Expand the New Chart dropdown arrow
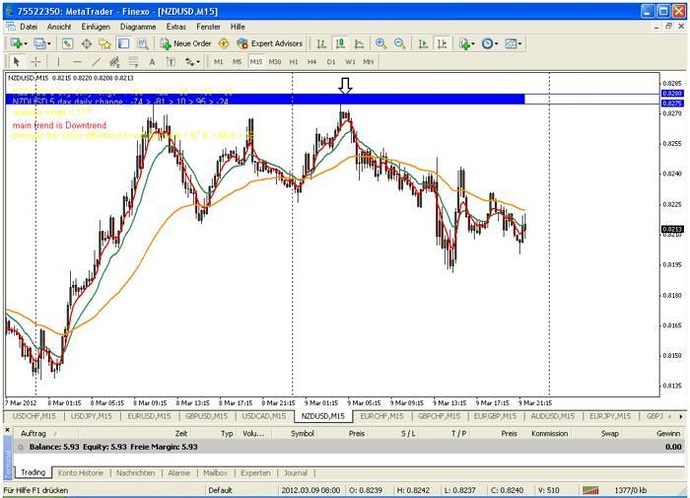Screen dimensions: 690x498 point(25,44)
